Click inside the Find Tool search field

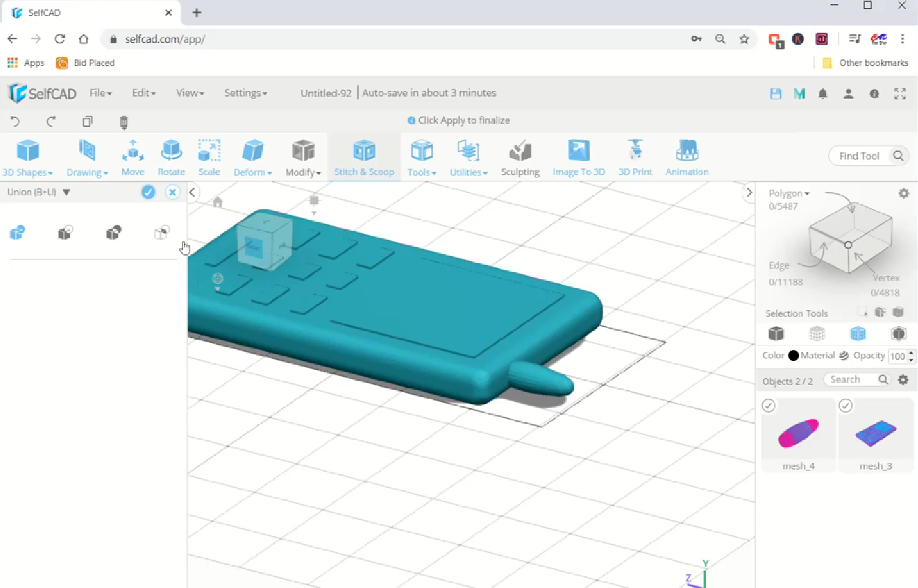[859, 156]
